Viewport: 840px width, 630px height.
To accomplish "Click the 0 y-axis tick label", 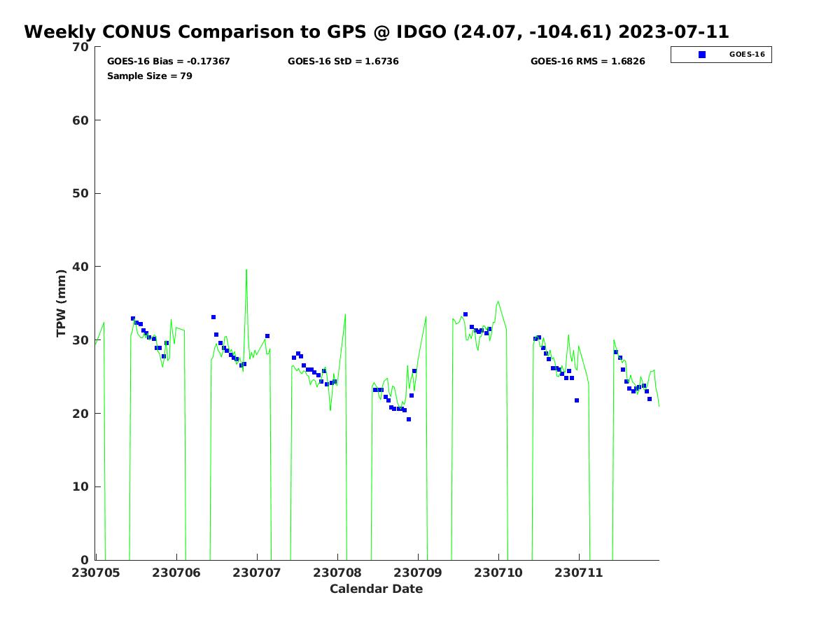I will tap(86, 560).
